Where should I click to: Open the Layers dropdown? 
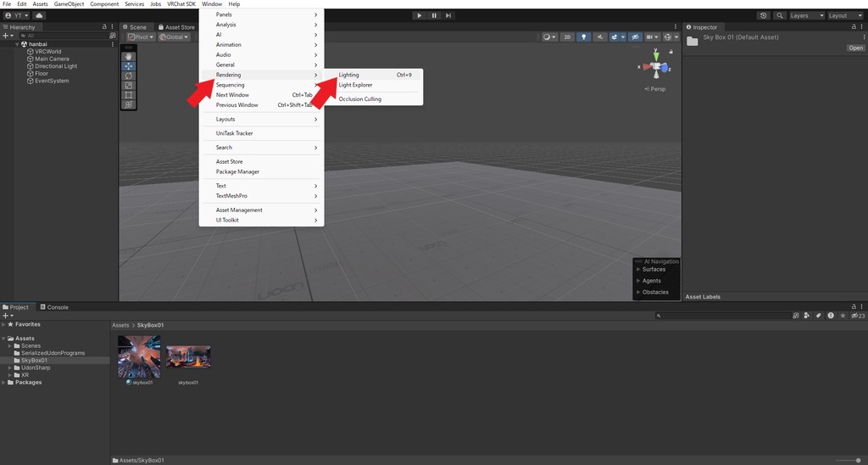807,15
